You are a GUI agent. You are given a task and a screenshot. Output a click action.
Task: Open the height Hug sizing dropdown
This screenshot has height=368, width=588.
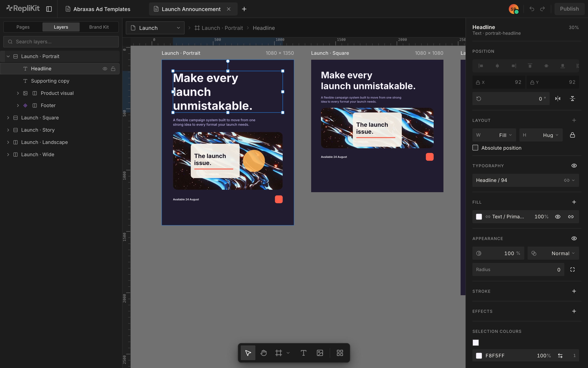pos(541,135)
